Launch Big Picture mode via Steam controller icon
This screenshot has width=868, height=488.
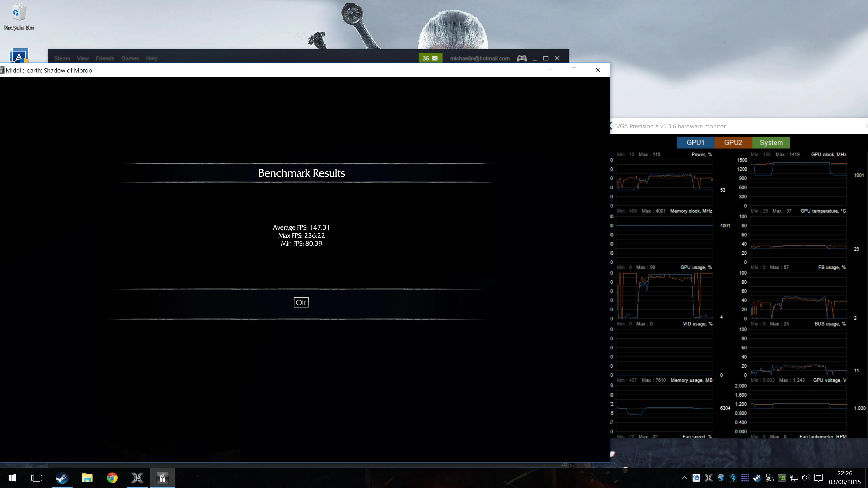[522, 58]
